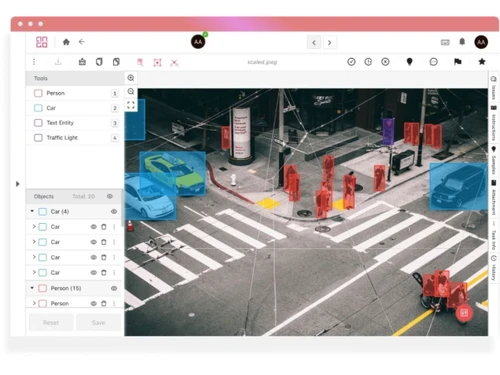Click the Person tool label
Screen dimensions: 500x375
point(56,93)
